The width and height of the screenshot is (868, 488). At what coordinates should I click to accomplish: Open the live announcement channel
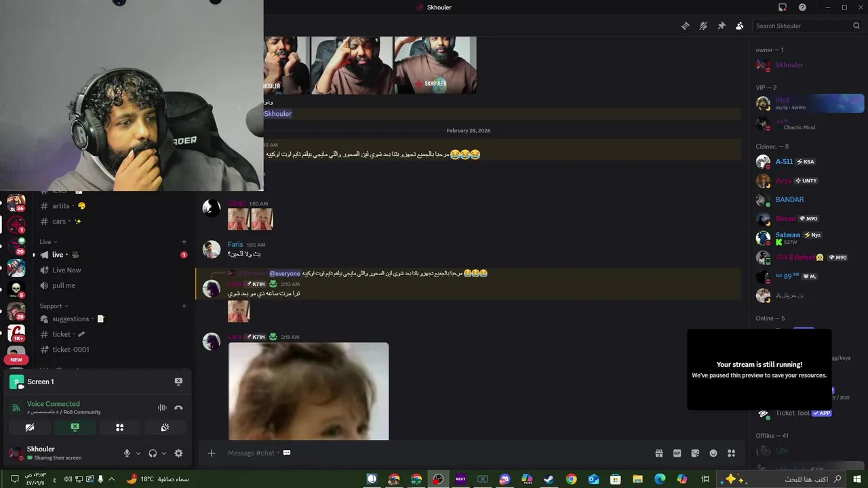click(x=112, y=255)
